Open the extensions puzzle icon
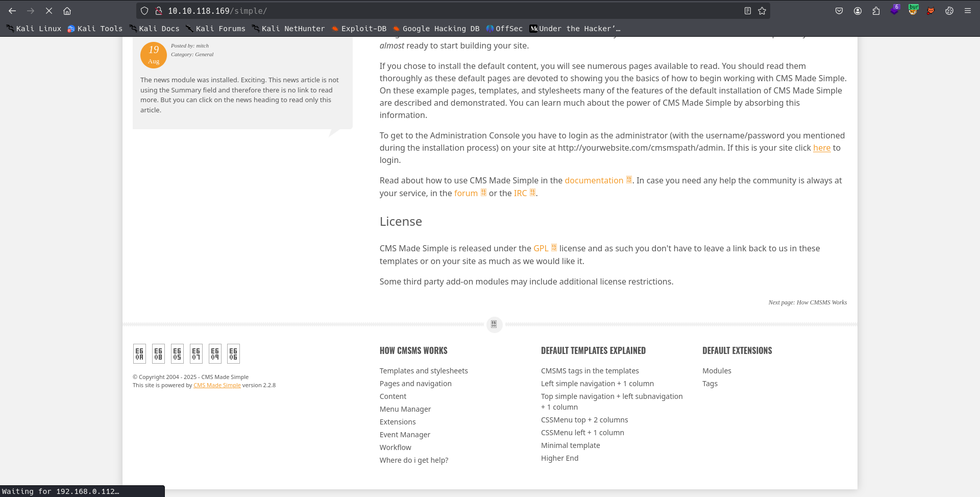 [x=876, y=11]
